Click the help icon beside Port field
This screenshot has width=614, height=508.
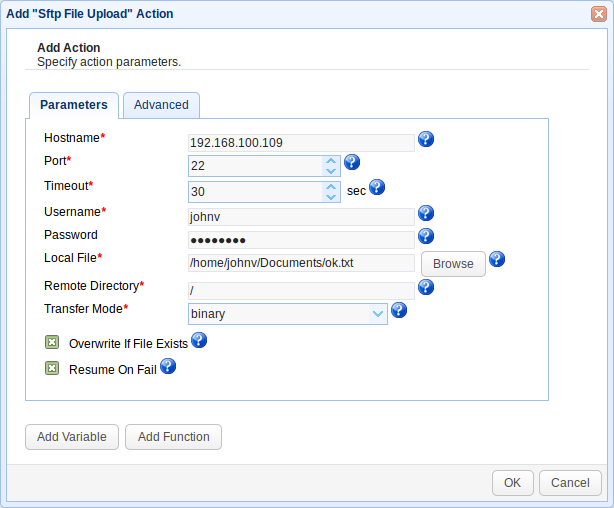351,162
